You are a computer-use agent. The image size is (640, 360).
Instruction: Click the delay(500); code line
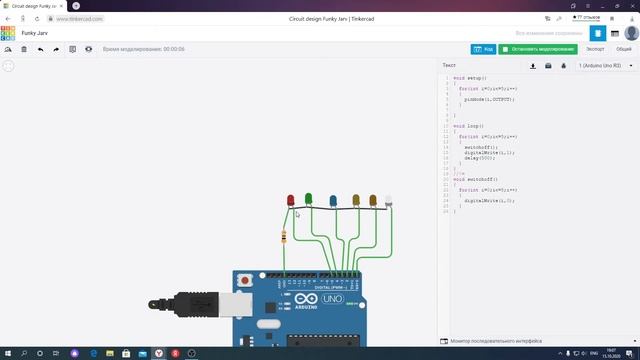click(x=480, y=158)
